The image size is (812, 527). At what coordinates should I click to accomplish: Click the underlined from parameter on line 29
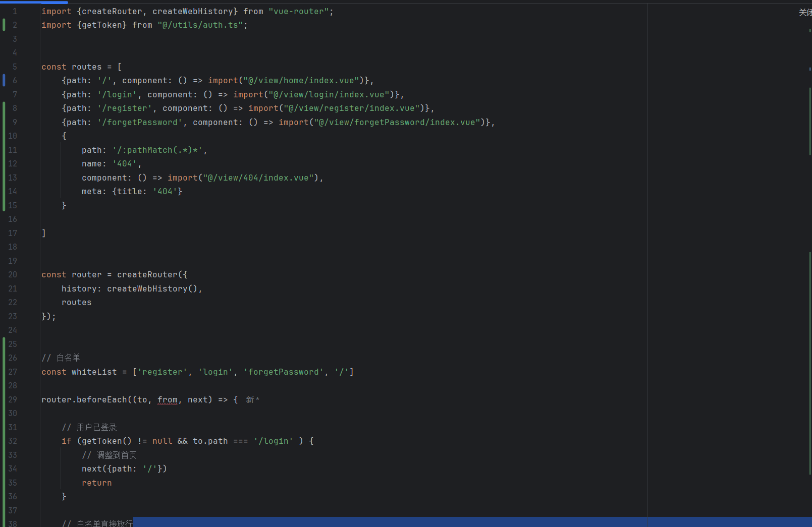pos(168,400)
